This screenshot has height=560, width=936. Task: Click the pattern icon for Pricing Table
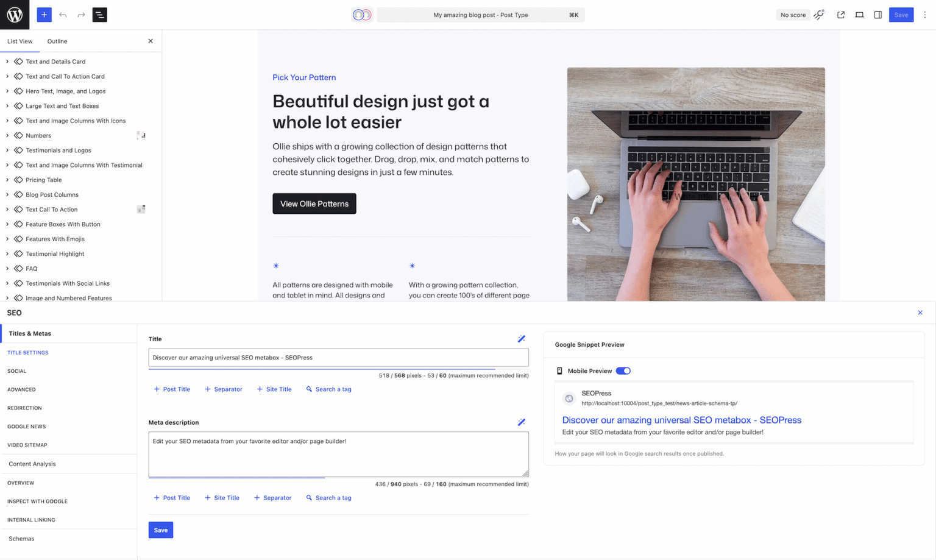[18, 180]
